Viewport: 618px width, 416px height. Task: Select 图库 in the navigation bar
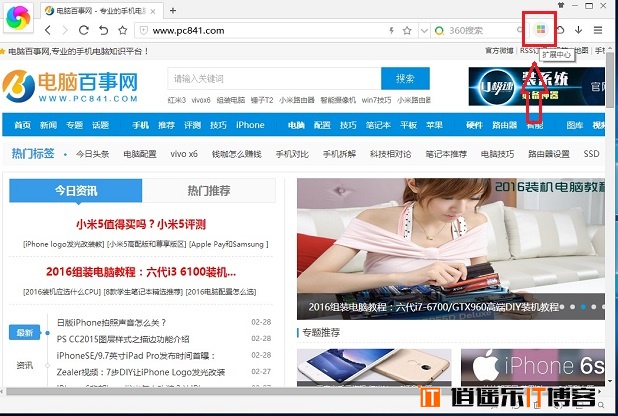[x=575, y=125]
